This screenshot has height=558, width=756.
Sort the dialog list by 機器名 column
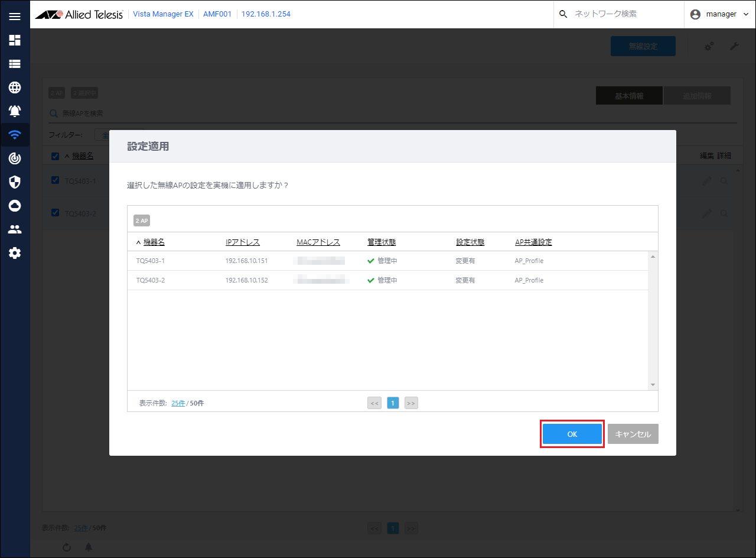click(154, 242)
